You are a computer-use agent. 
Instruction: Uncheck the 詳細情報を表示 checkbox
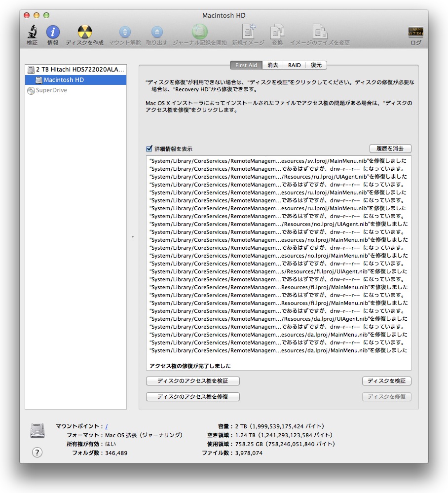149,149
